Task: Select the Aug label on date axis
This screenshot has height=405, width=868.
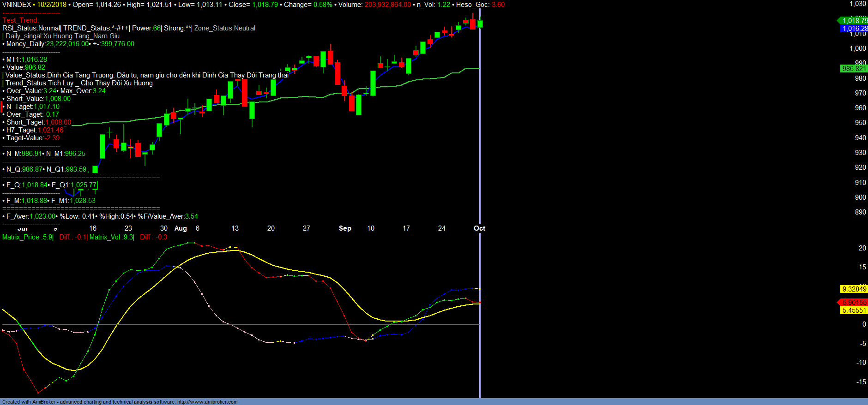Action: click(181, 228)
